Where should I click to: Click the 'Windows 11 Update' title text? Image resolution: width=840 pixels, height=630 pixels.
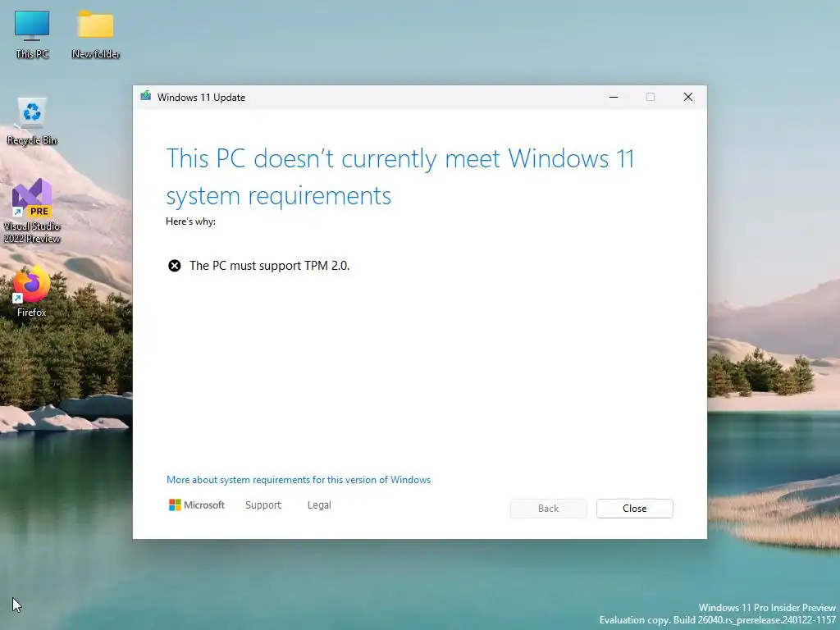(202, 98)
